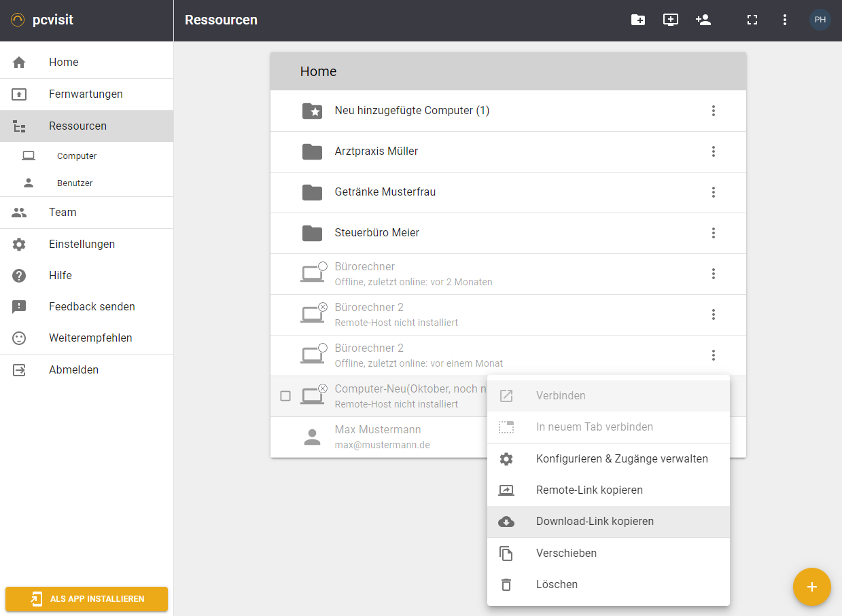Viewport: 842px width, 616px height.
Task: Open the PH profile avatar
Action: coord(820,20)
